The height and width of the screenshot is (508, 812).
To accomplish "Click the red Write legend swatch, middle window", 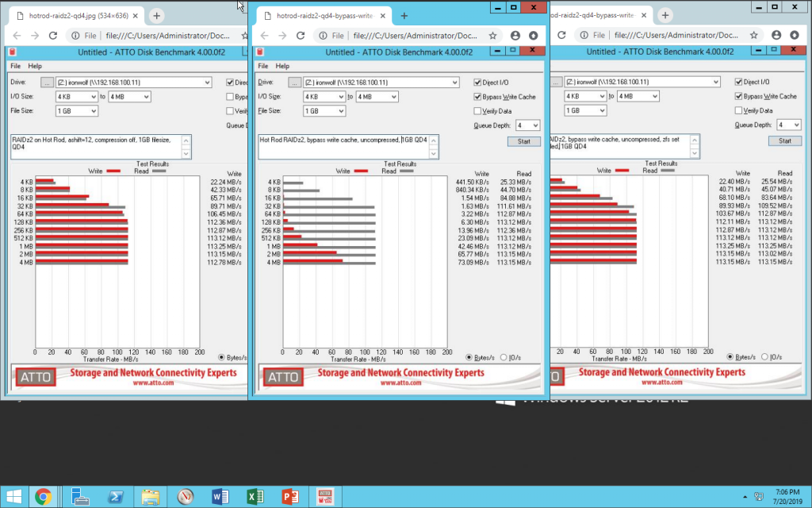I will pyautogui.click(x=361, y=171).
